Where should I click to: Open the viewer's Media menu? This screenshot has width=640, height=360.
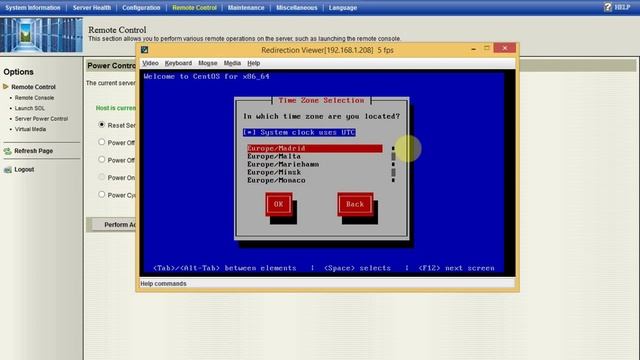232,63
